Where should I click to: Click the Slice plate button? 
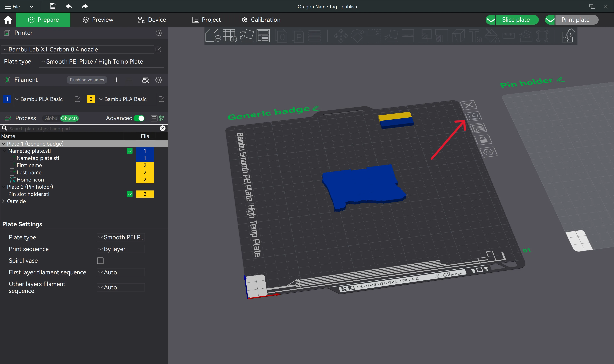click(517, 20)
